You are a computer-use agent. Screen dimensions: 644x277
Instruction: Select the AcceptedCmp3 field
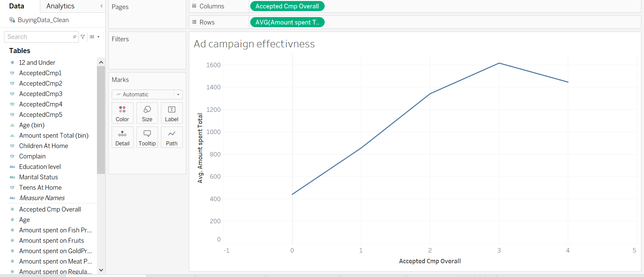pos(41,94)
